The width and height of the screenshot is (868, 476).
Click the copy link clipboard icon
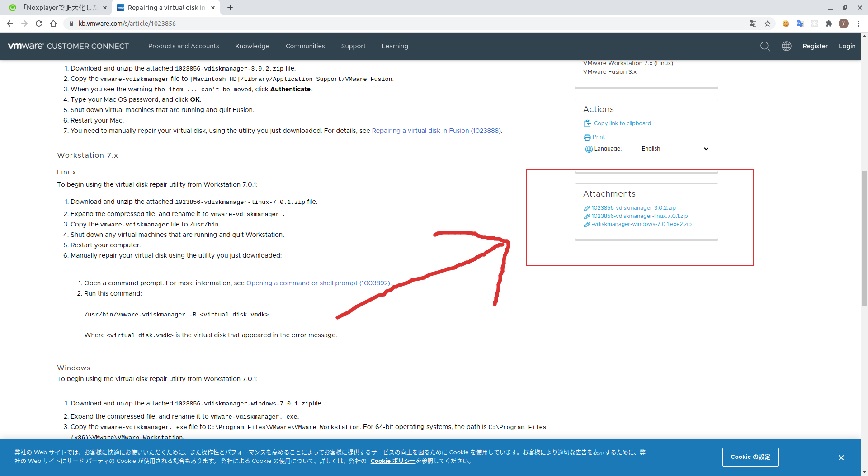(x=587, y=123)
